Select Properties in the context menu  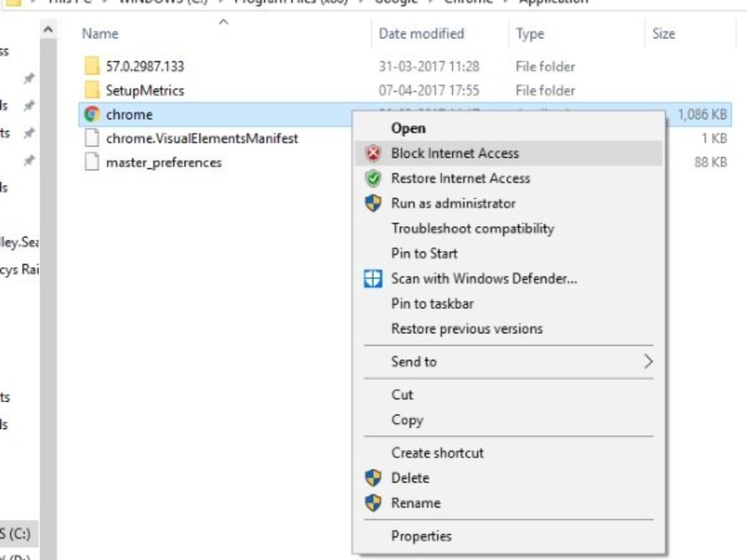click(421, 536)
